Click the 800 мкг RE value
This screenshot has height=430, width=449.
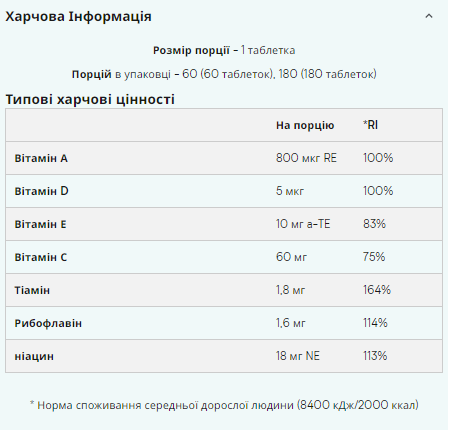click(x=306, y=158)
